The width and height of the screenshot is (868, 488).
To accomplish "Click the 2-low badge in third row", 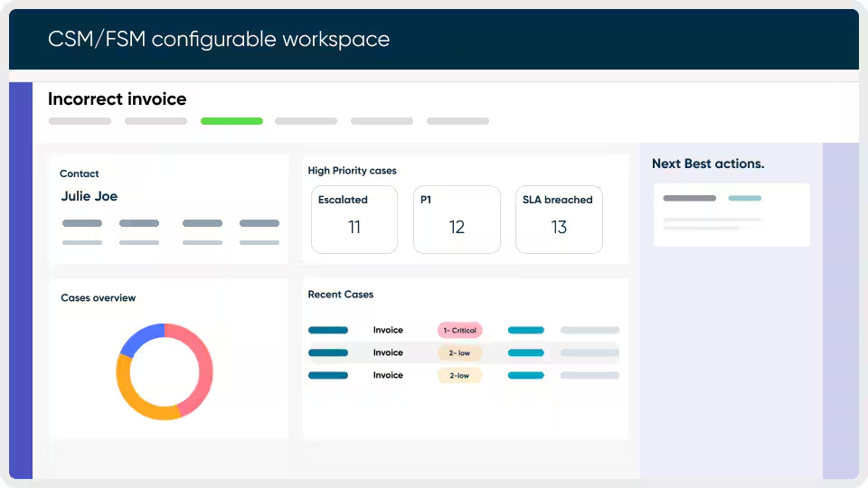I will (x=459, y=375).
